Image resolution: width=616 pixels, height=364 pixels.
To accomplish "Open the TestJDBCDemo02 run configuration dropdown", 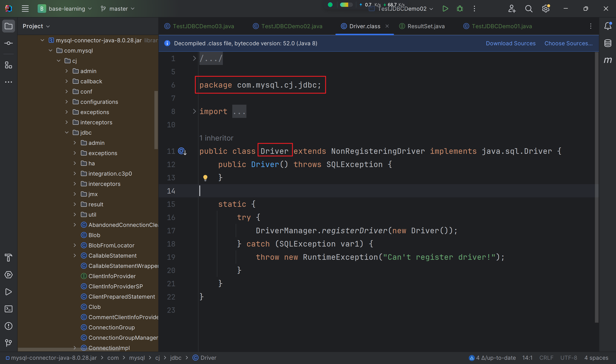I will 401,9.
